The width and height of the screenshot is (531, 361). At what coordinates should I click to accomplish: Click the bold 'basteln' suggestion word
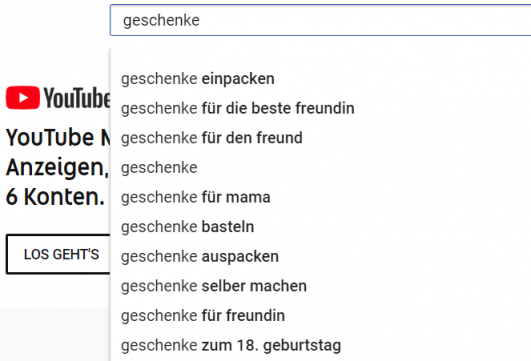(228, 227)
